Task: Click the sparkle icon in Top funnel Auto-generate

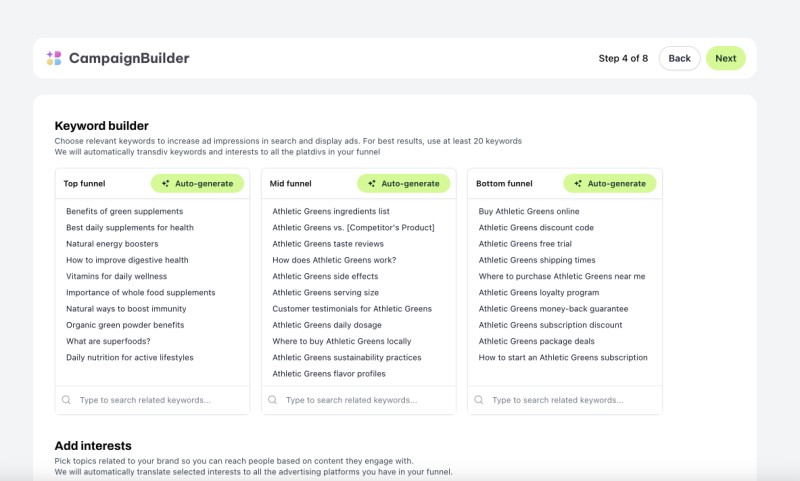Action: pos(165,184)
